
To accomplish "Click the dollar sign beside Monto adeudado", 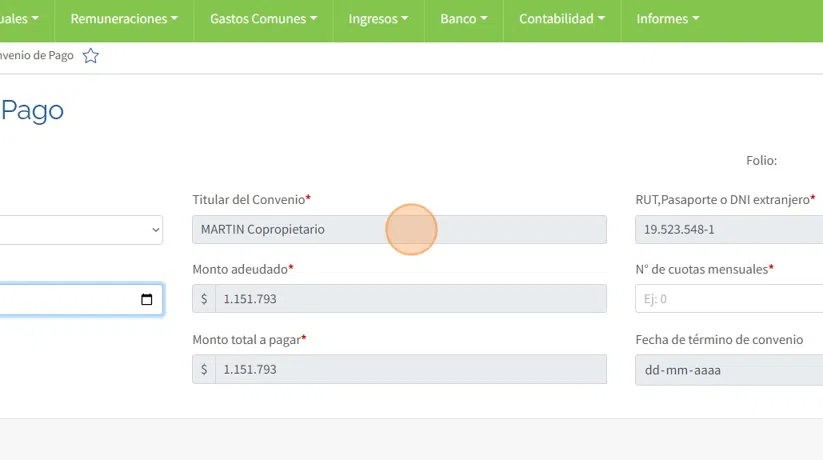I will (204, 299).
